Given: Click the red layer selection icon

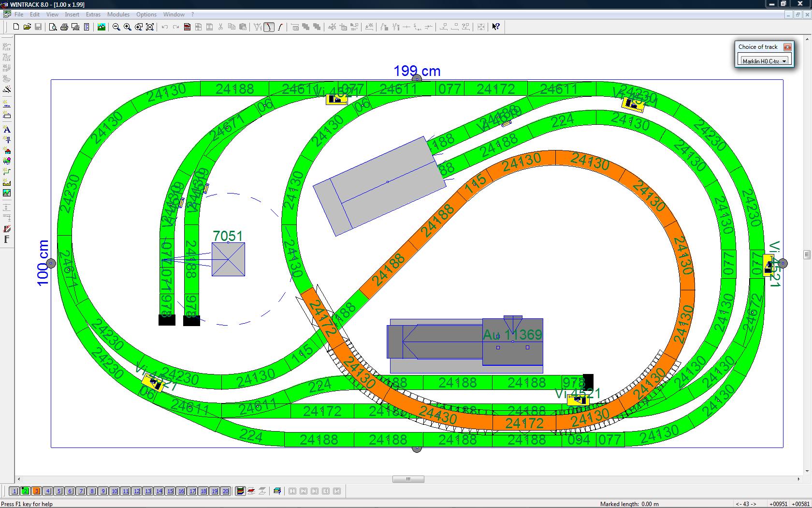Looking at the screenshot, I should (x=251, y=491).
